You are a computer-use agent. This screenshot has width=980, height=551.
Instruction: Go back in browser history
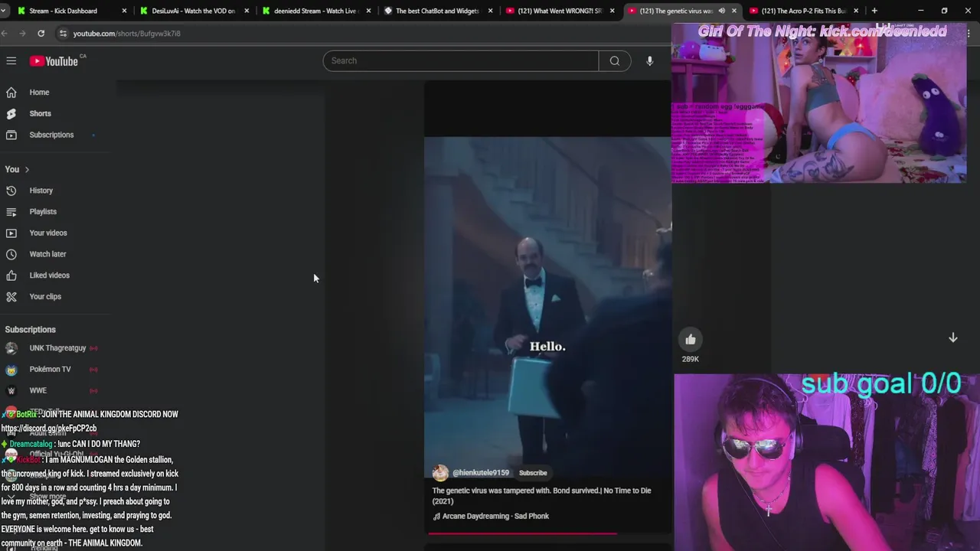pos(5,33)
